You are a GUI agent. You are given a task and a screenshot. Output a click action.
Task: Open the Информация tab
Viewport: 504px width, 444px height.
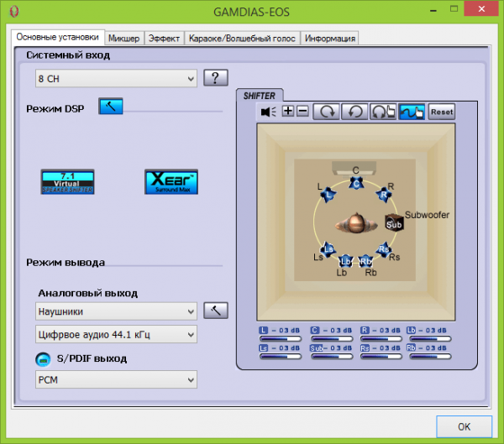pos(330,39)
